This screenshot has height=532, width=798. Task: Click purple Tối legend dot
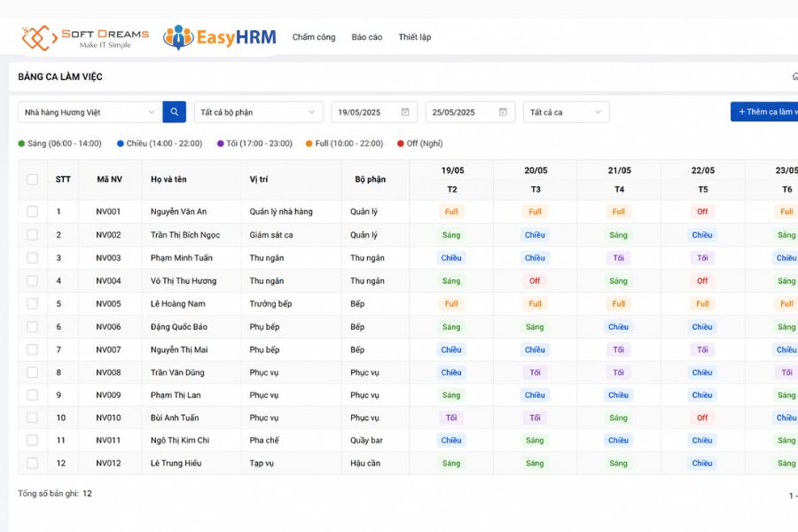tap(221, 144)
